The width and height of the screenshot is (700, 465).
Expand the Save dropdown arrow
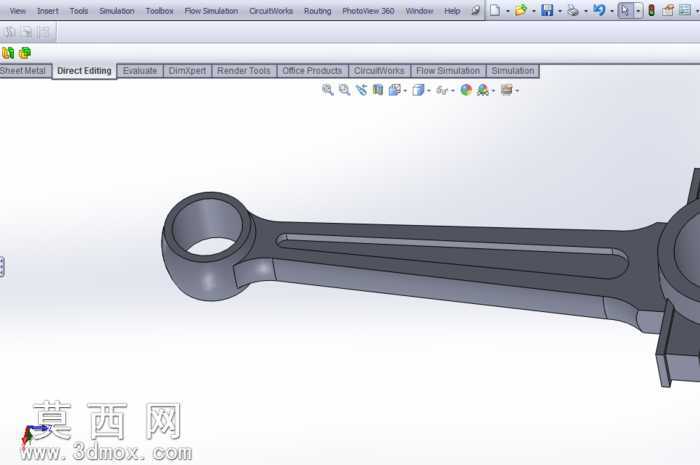560,11
